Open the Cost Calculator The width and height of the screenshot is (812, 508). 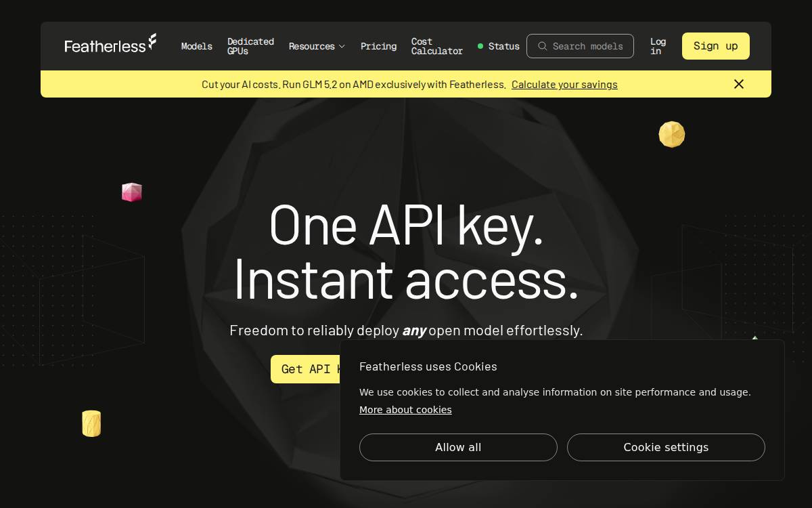pos(437,46)
